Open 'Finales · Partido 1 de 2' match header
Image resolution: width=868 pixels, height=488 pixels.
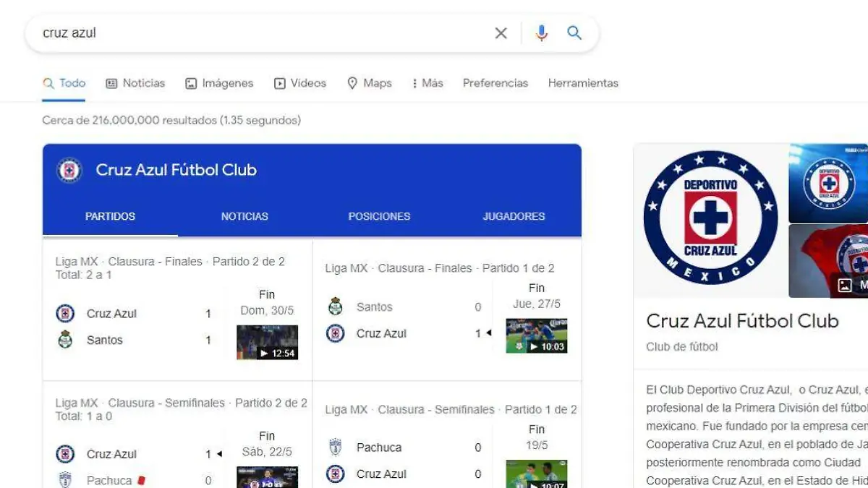pos(440,268)
